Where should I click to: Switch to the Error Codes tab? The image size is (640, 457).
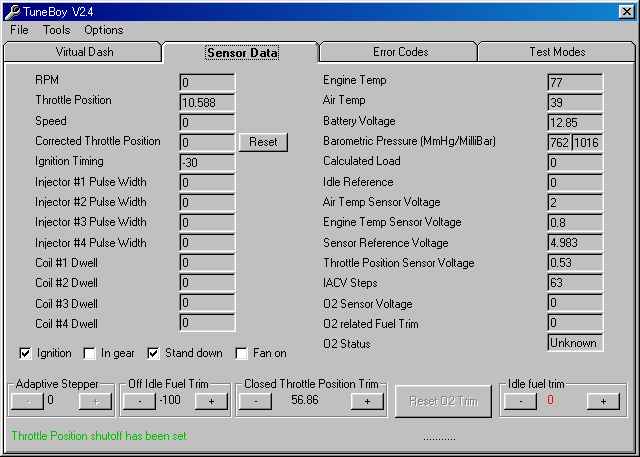tap(400, 52)
